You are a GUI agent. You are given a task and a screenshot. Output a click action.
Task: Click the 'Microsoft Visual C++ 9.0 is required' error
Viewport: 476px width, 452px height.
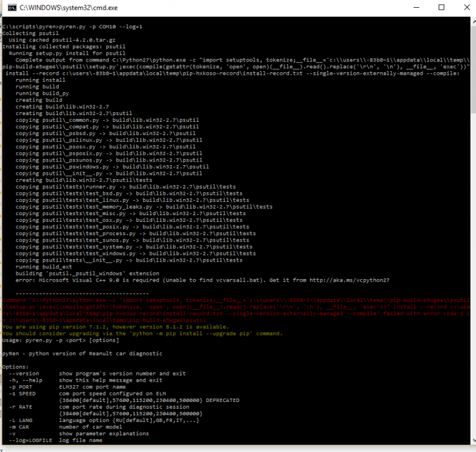tap(99, 280)
